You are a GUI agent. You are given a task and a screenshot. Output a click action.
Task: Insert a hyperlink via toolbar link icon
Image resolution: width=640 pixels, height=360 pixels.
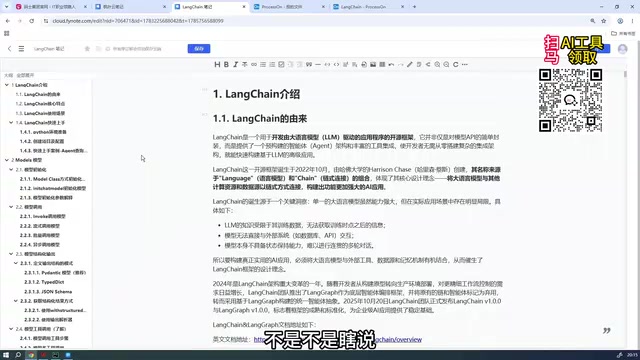pyautogui.click(x=254, y=64)
